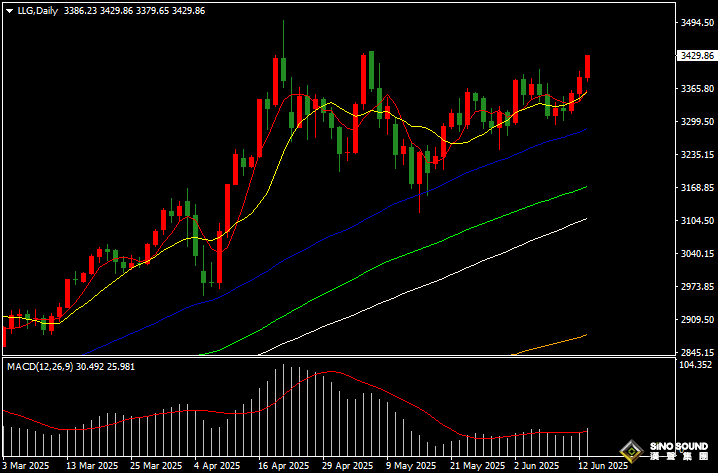Screen dimensions: 718x473
Task: Select the 9 May 2025 date marker
Action: (x=412, y=466)
